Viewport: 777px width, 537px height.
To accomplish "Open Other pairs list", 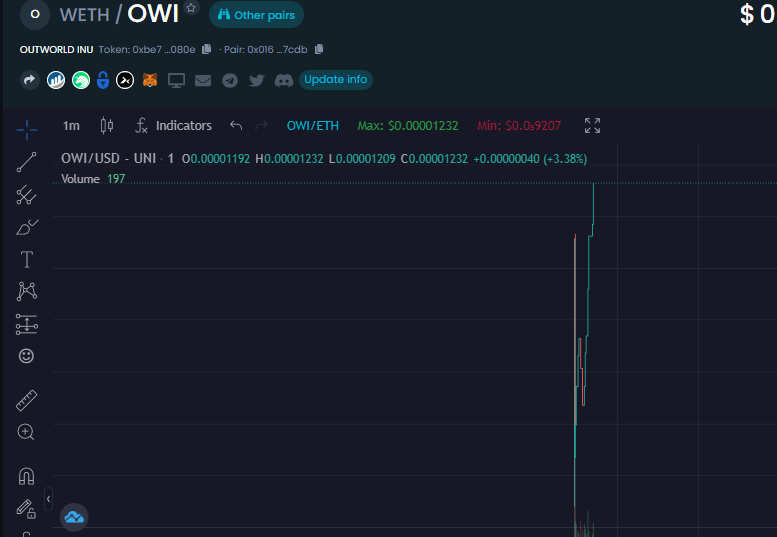I will click(x=256, y=15).
